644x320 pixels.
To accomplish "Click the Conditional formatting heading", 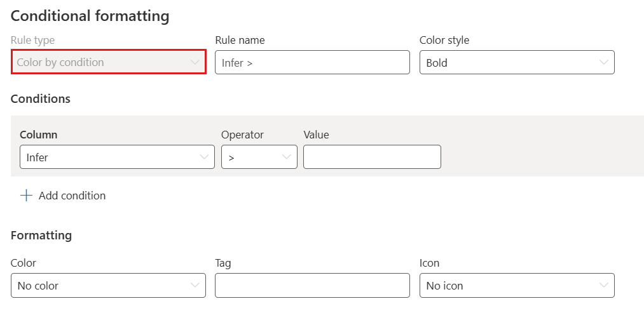I will click(90, 16).
